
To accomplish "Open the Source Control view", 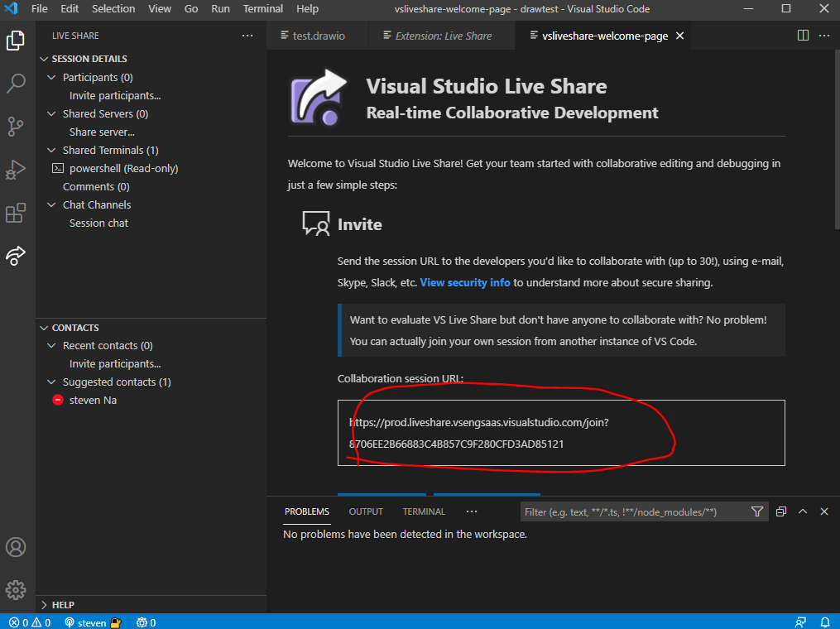I will click(x=16, y=127).
